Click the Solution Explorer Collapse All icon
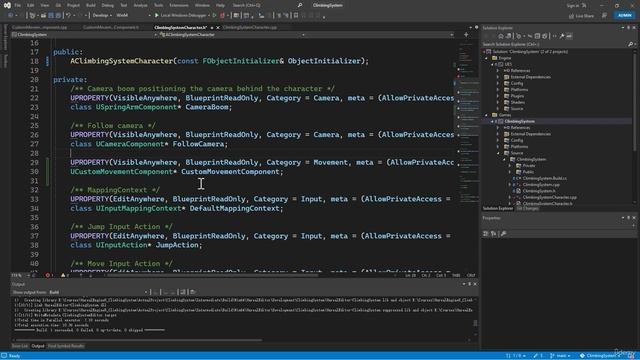The height and width of the screenshot is (360, 640). pyautogui.click(x=537, y=36)
